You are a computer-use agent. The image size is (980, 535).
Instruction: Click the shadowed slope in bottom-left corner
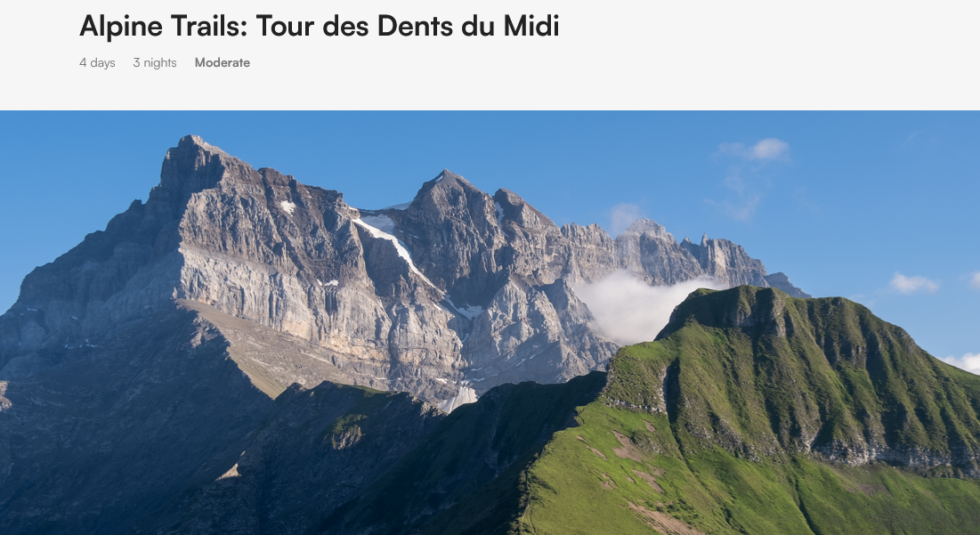click(x=75, y=475)
